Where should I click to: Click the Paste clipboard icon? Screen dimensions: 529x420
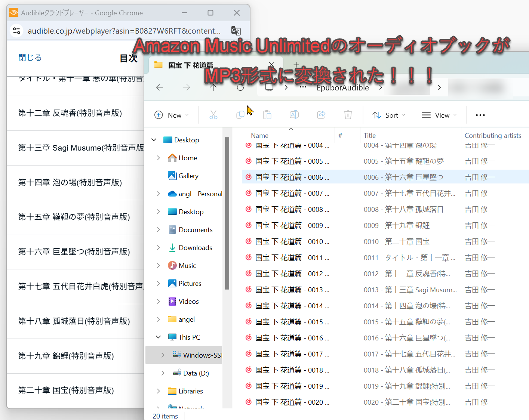267,115
